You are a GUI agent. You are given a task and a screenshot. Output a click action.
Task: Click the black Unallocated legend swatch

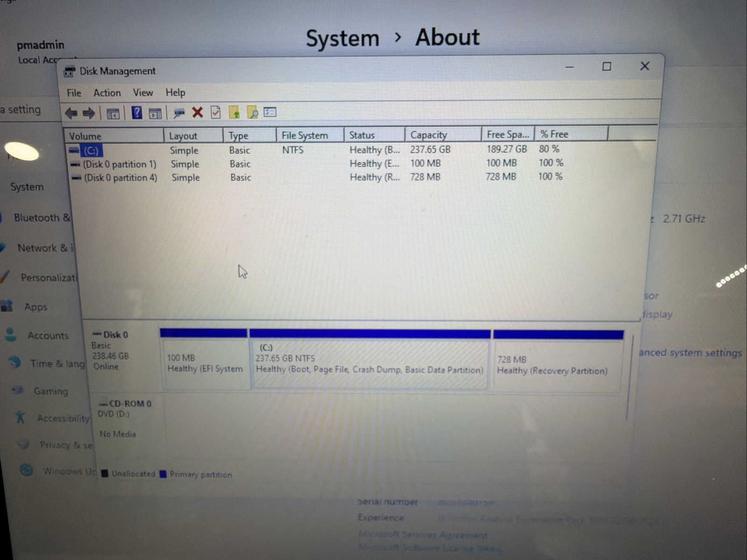point(105,474)
